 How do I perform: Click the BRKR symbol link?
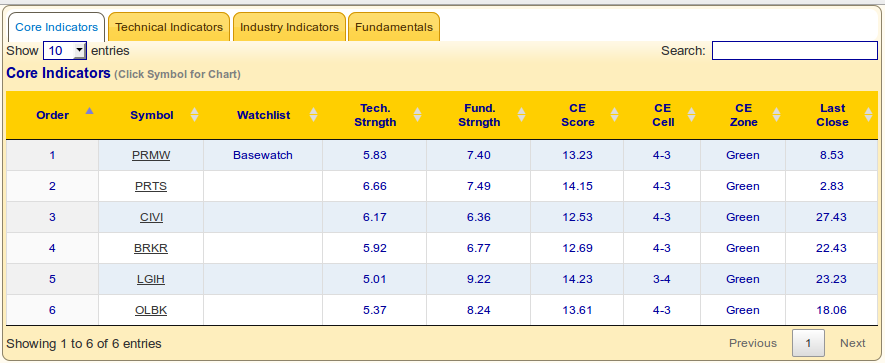pyautogui.click(x=151, y=248)
